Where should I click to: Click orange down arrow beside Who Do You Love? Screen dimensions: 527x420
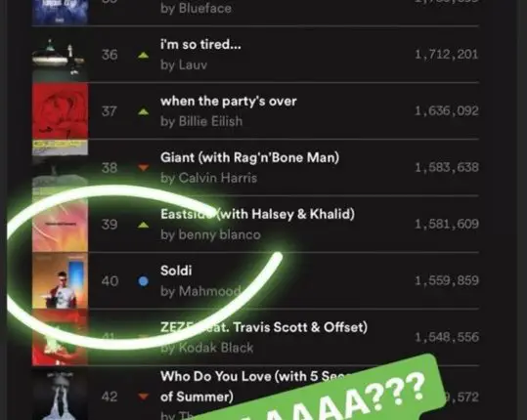click(143, 397)
